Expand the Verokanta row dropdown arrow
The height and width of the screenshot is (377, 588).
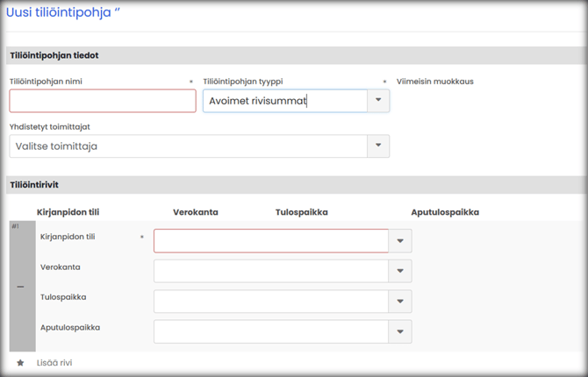click(x=400, y=271)
